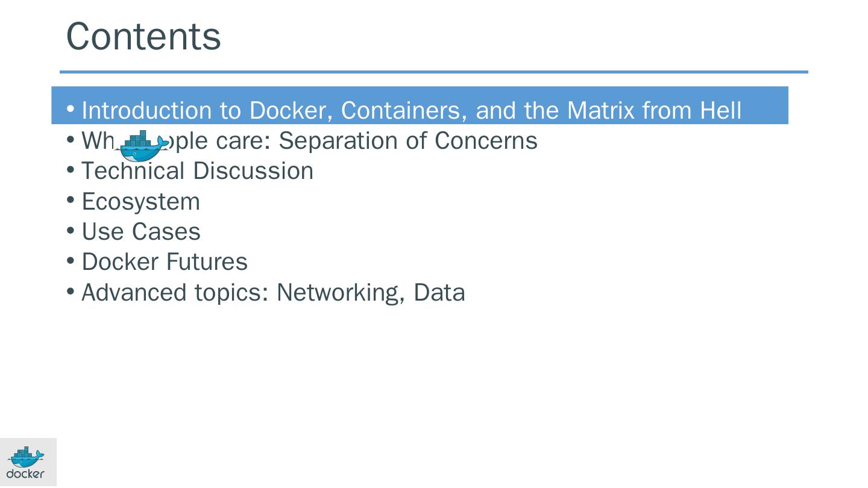
Task: Open the "Docker Futures" entry
Action: 164,262
